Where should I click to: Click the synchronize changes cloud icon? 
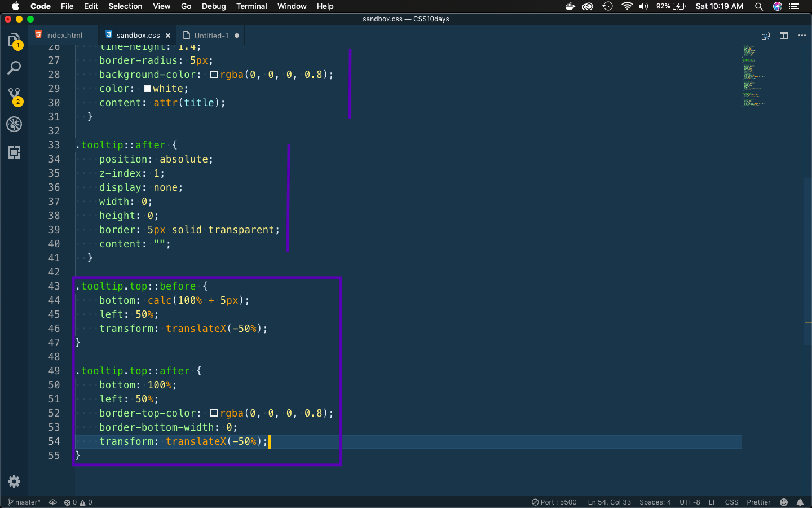pyautogui.click(x=53, y=502)
